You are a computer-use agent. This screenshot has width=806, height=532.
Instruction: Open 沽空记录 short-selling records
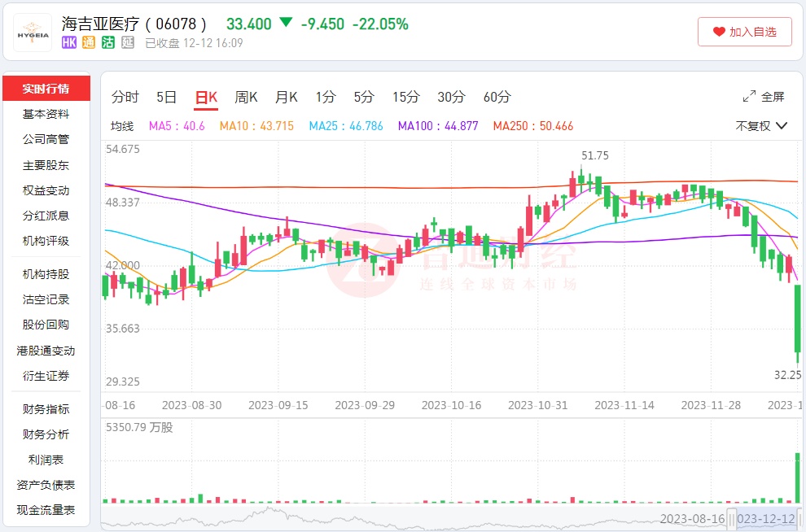46,299
